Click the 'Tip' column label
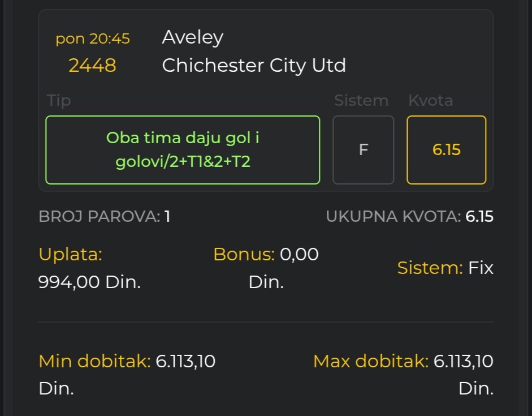The image size is (532, 416). (x=59, y=101)
